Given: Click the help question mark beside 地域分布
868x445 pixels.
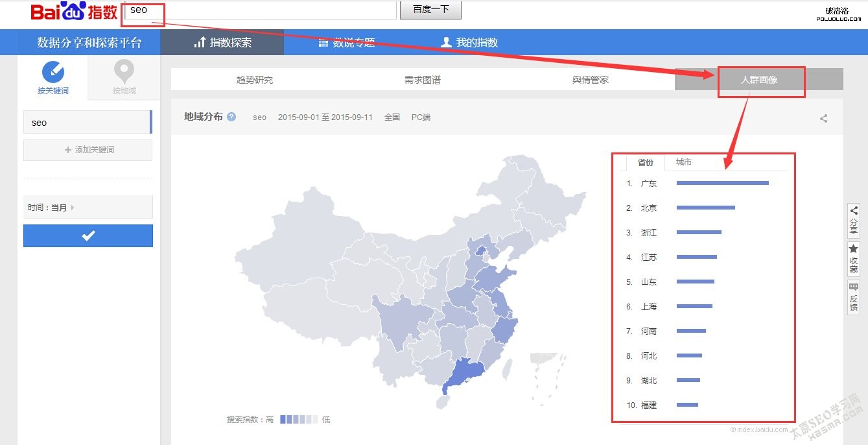Looking at the screenshot, I should 232,117.
